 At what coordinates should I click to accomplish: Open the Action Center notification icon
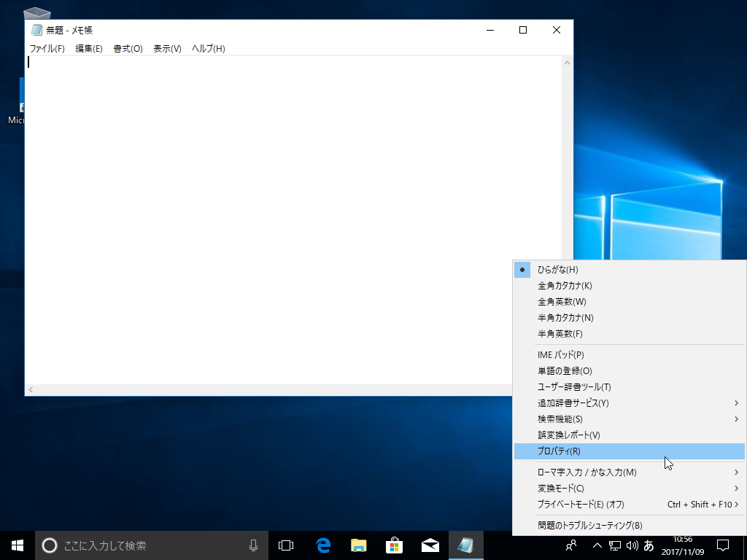click(x=721, y=545)
